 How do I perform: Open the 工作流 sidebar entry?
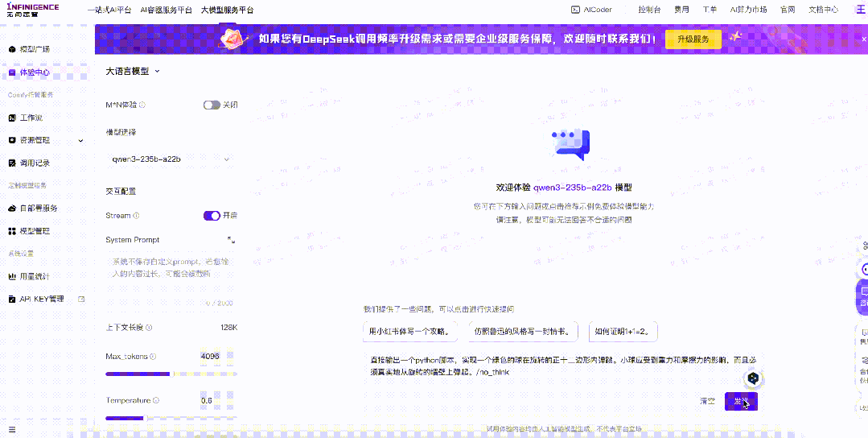(x=31, y=118)
